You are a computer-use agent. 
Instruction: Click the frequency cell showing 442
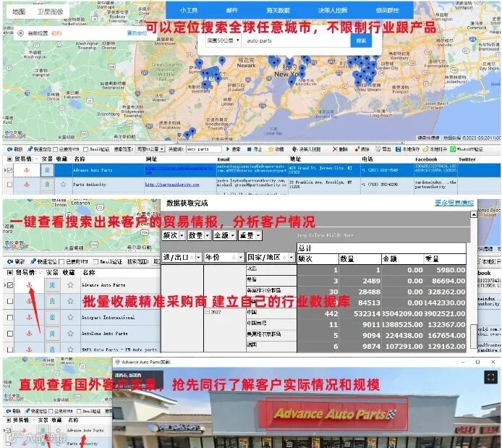[x=318, y=314]
